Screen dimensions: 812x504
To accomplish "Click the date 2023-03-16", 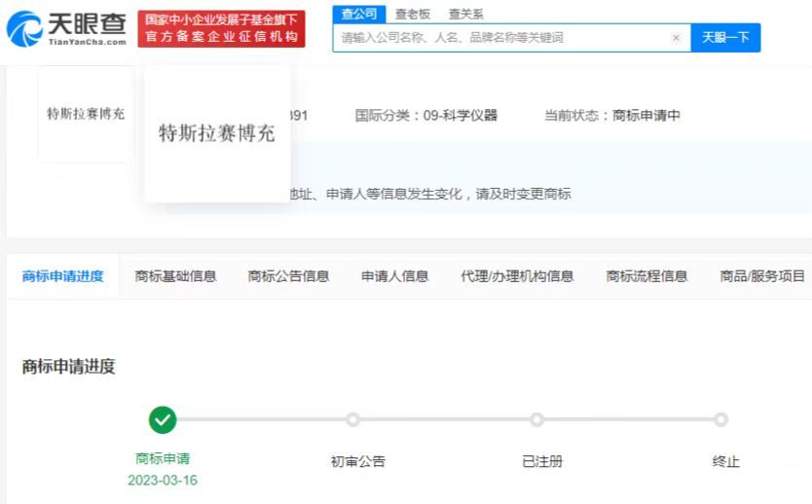I will coord(163,481).
